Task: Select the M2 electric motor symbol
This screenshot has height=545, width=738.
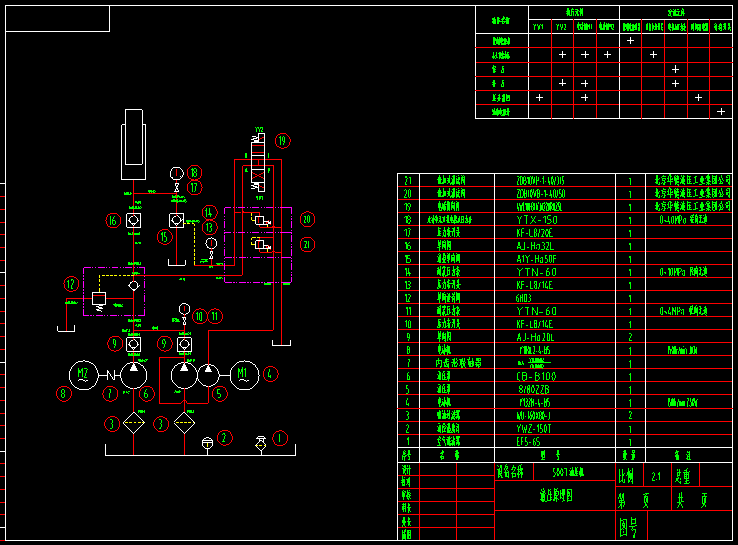Action: click(83, 373)
